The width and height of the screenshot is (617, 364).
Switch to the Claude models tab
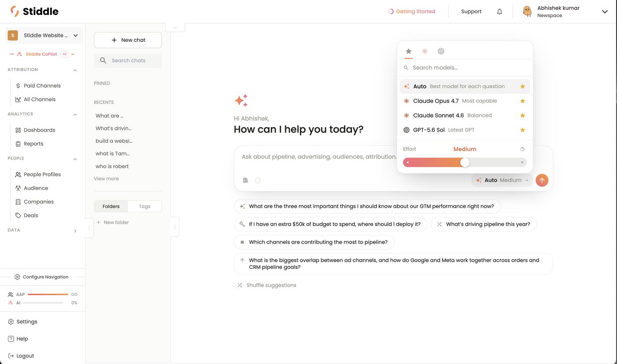pos(425,51)
